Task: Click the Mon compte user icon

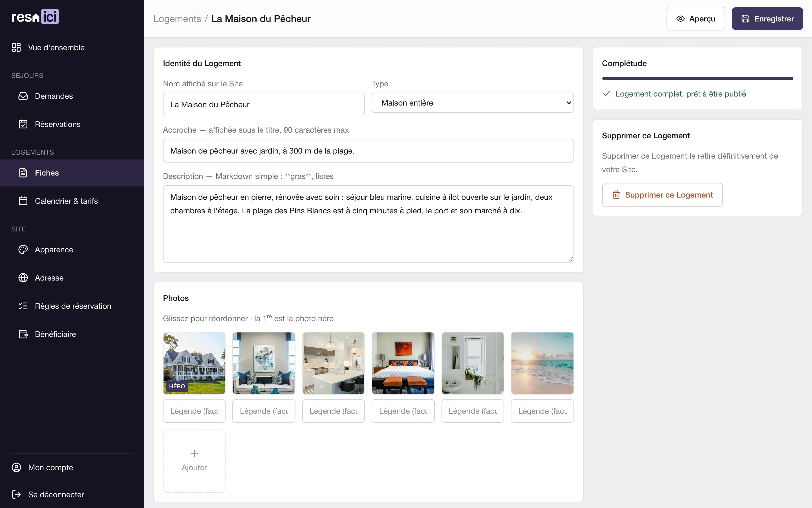Action: point(16,467)
